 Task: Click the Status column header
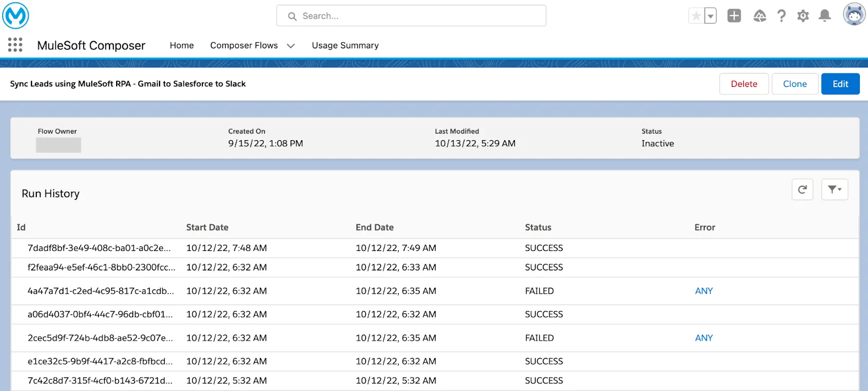pyautogui.click(x=538, y=228)
